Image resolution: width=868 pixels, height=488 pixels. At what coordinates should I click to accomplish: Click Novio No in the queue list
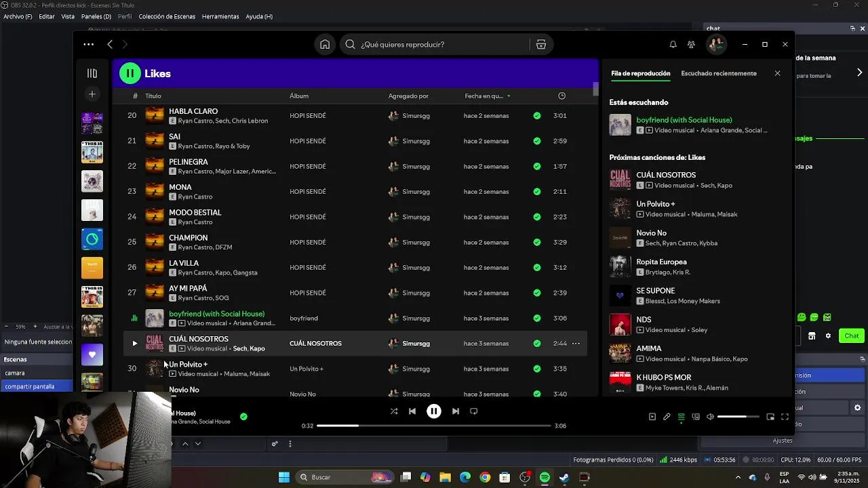(x=651, y=232)
